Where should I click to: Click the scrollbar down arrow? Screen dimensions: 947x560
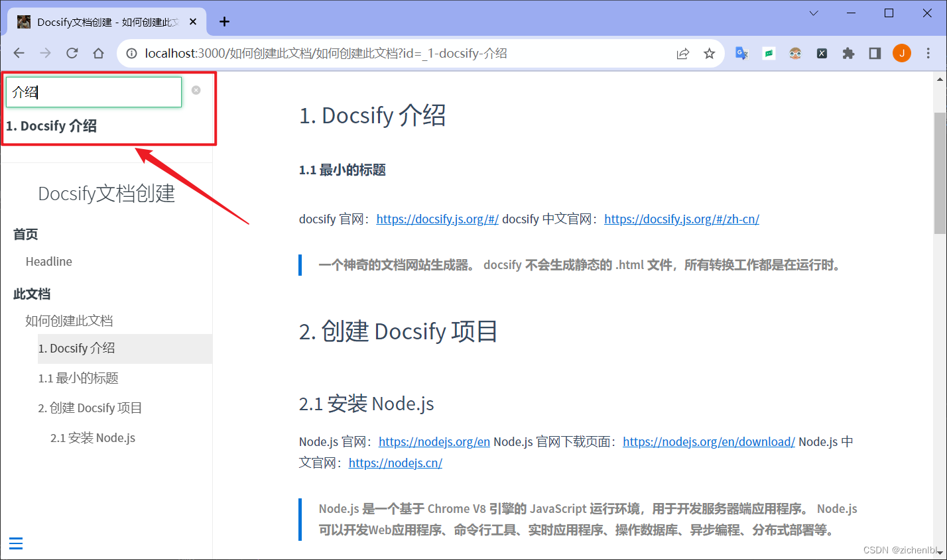940,552
